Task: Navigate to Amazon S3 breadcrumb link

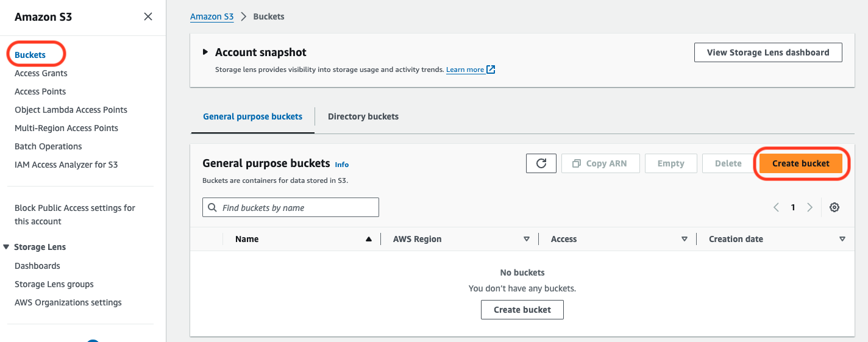Action: click(x=212, y=16)
